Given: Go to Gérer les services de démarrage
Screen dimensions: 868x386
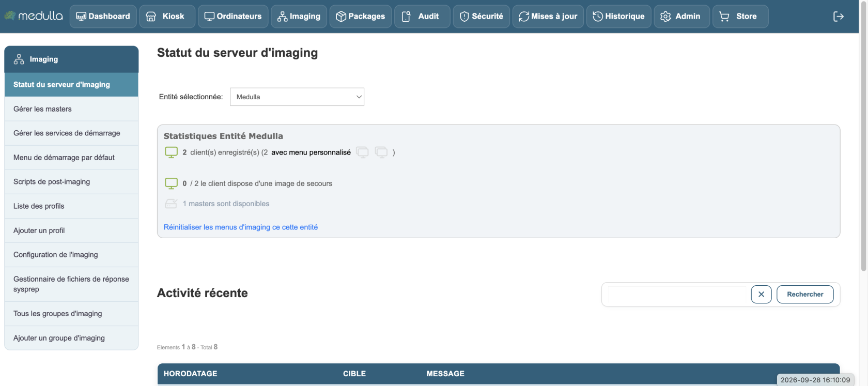Looking at the screenshot, I should (x=71, y=133).
